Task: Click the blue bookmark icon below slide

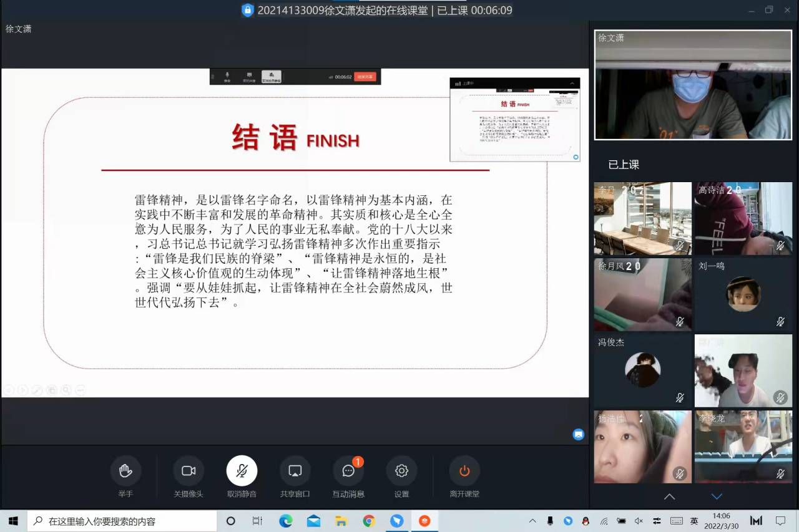Action: click(x=579, y=435)
